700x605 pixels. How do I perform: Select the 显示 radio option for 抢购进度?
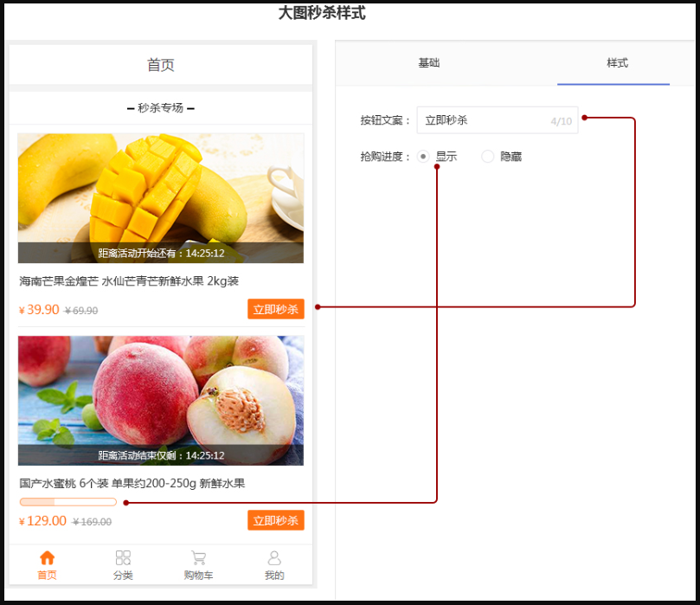pyautogui.click(x=423, y=157)
